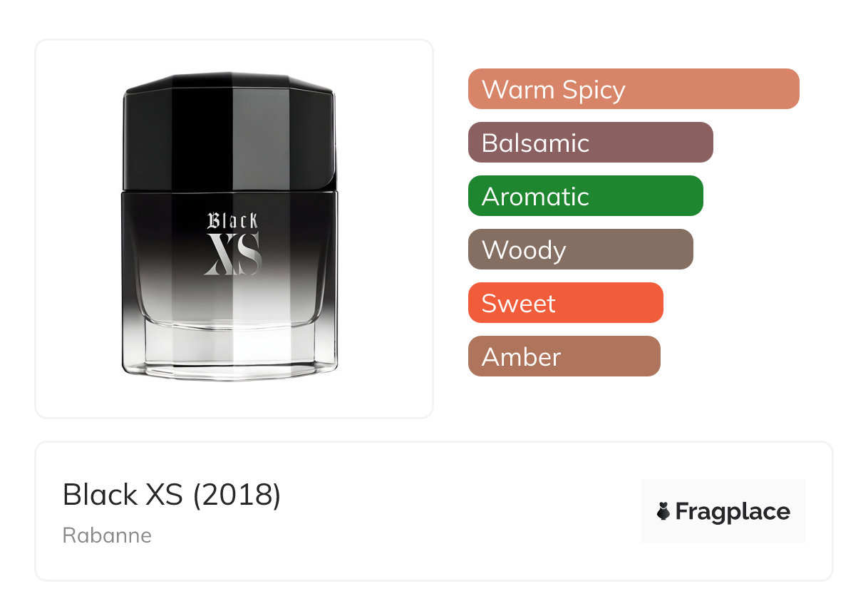Click the bottle's black faceted cap
868x616 pixels.
[x=229, y=131]
